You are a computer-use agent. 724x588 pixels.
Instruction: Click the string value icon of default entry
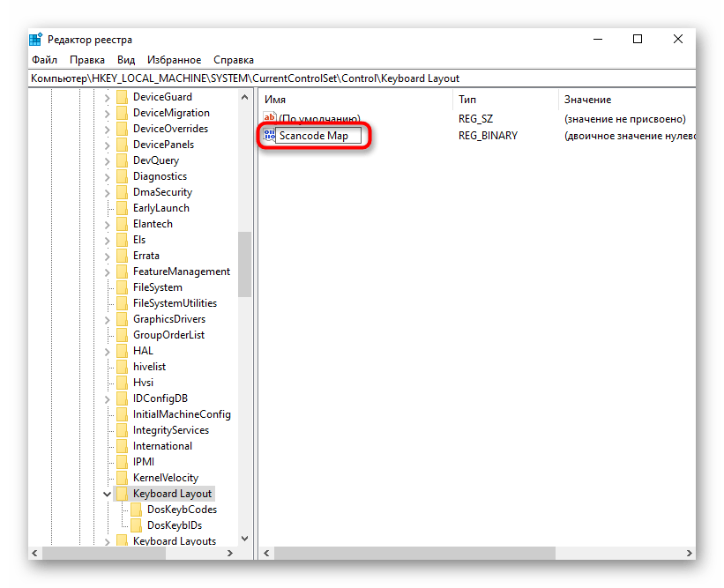pyautogui.click(x=270, y=119)
